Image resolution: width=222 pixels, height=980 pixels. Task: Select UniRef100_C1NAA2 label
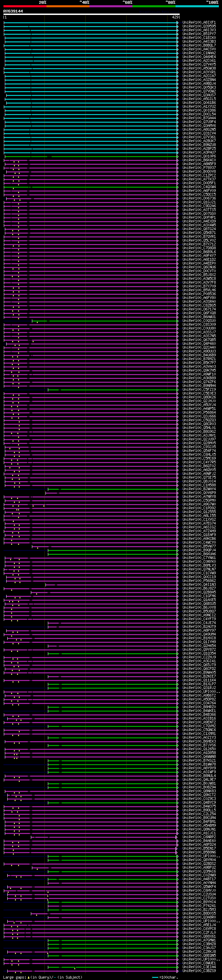(x=199, y=53)
